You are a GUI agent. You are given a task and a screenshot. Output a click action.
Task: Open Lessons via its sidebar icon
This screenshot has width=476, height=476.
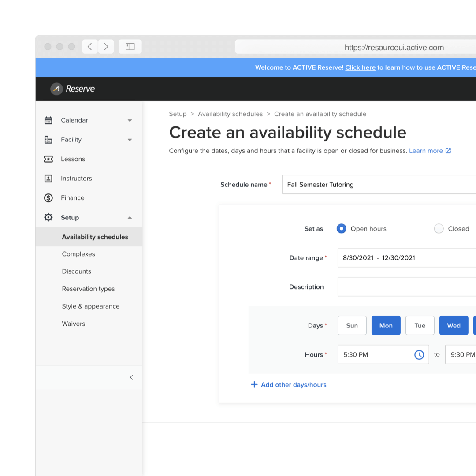[x=48, y=159]
